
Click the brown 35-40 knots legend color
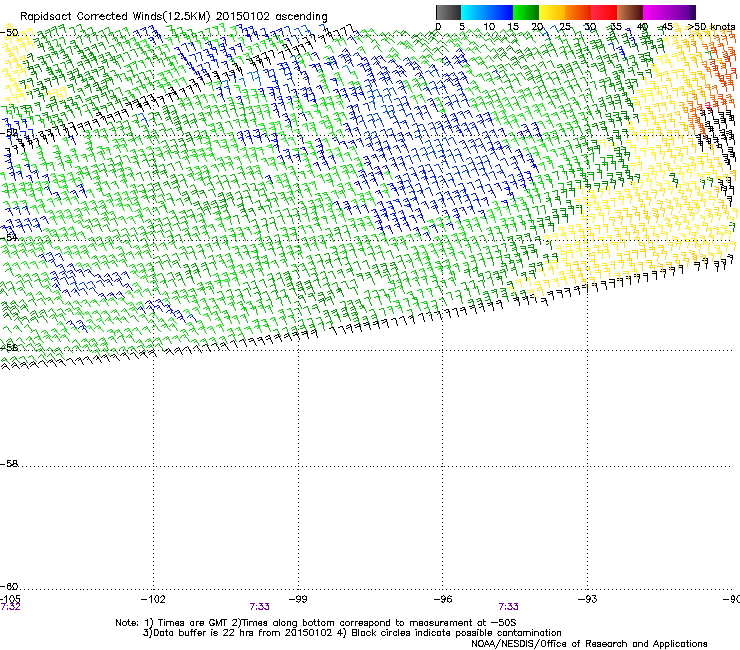point(630,12)
